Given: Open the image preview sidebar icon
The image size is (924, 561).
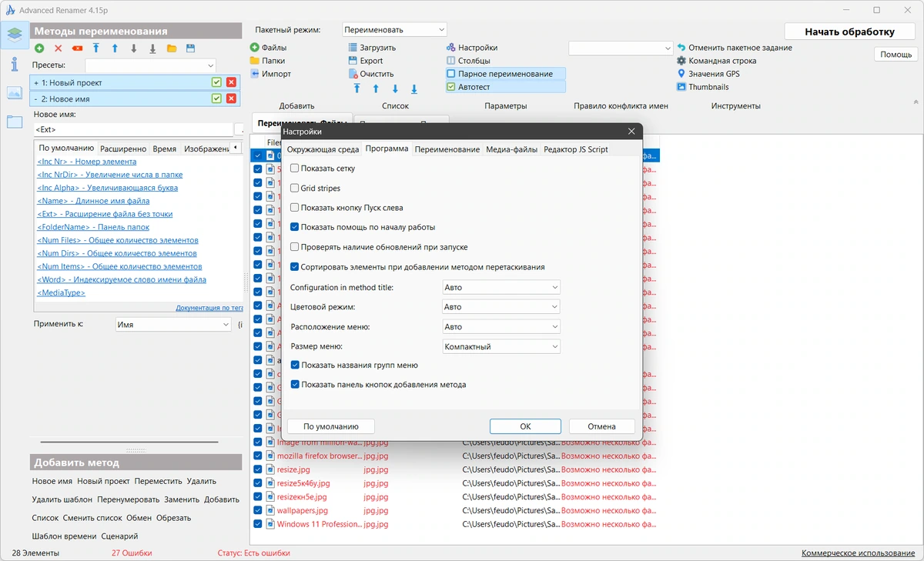Looking at the screenshot, I should tap(14, 92).
